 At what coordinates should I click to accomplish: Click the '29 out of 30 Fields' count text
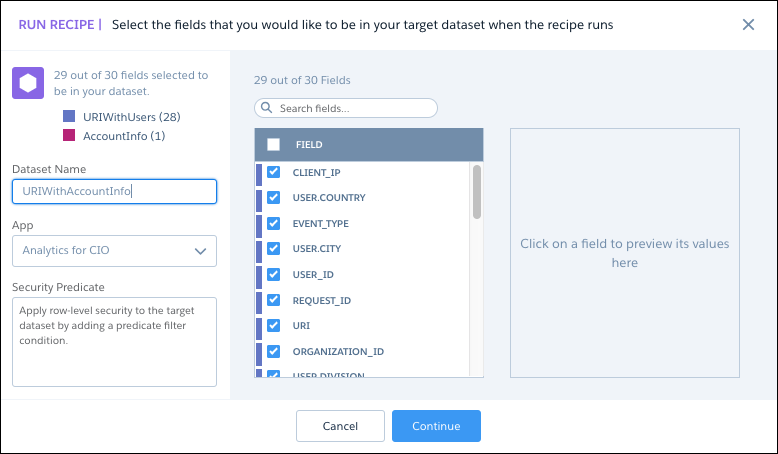[x=302, y=80]
